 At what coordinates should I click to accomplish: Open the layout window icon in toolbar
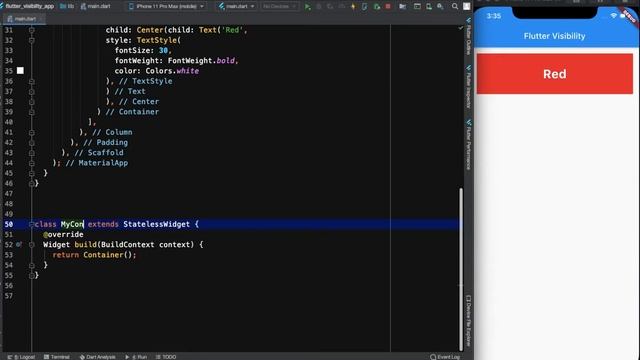pyautogui.click(x=417, y=7)
